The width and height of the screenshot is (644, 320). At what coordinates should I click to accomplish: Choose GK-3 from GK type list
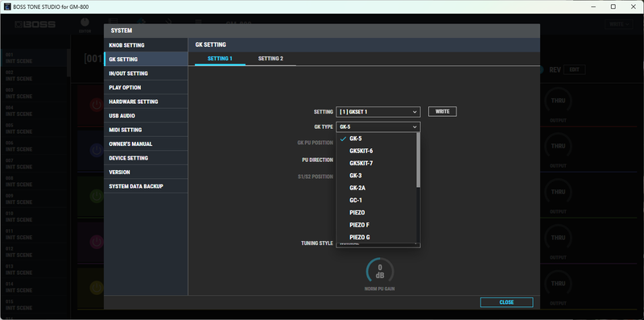pos(377,176)
